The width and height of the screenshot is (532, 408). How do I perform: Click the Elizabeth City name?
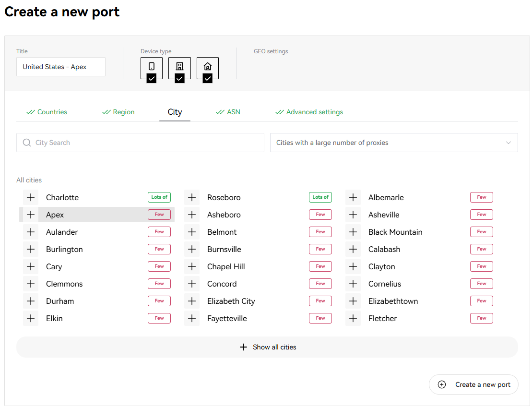[x=231, y=301]
